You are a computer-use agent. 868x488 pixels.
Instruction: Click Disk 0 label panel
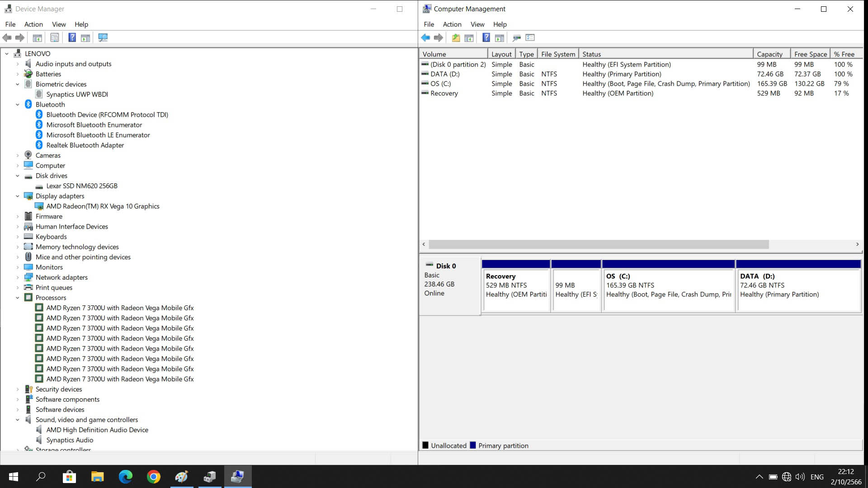tap(450, 286)
